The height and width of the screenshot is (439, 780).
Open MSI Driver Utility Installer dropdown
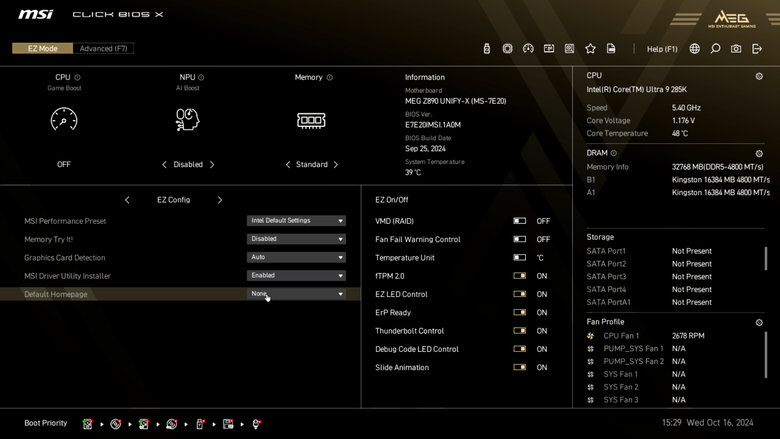[296, 275]
